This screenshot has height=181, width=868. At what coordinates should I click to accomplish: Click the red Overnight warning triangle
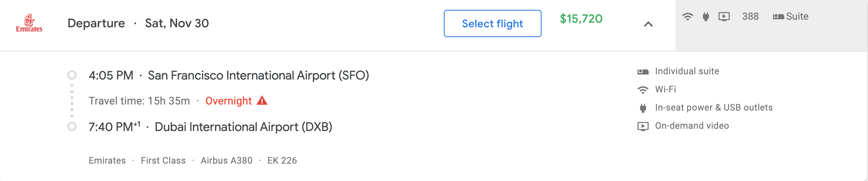pyautogui.click(x=262, y=101)
